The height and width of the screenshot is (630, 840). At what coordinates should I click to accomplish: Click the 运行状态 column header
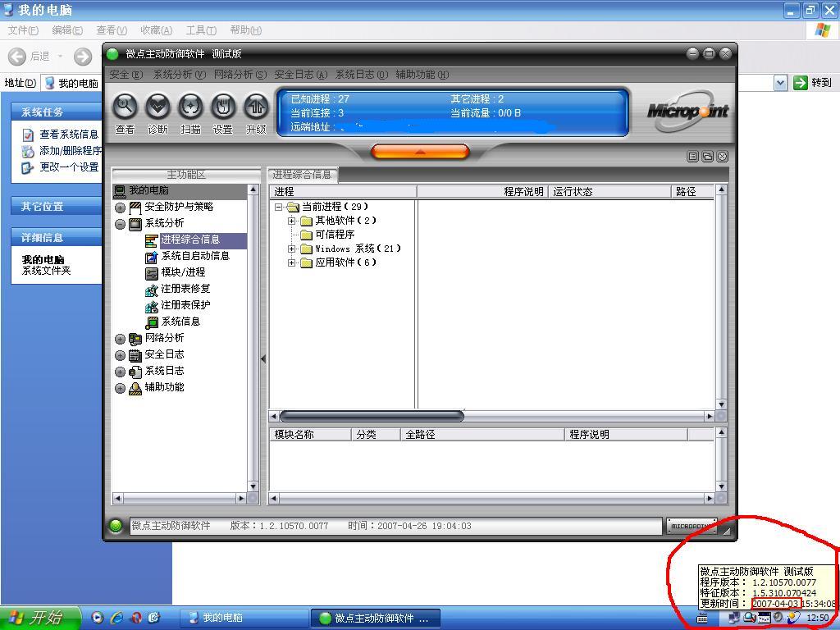pyautogui.click(x=609, y=192)
